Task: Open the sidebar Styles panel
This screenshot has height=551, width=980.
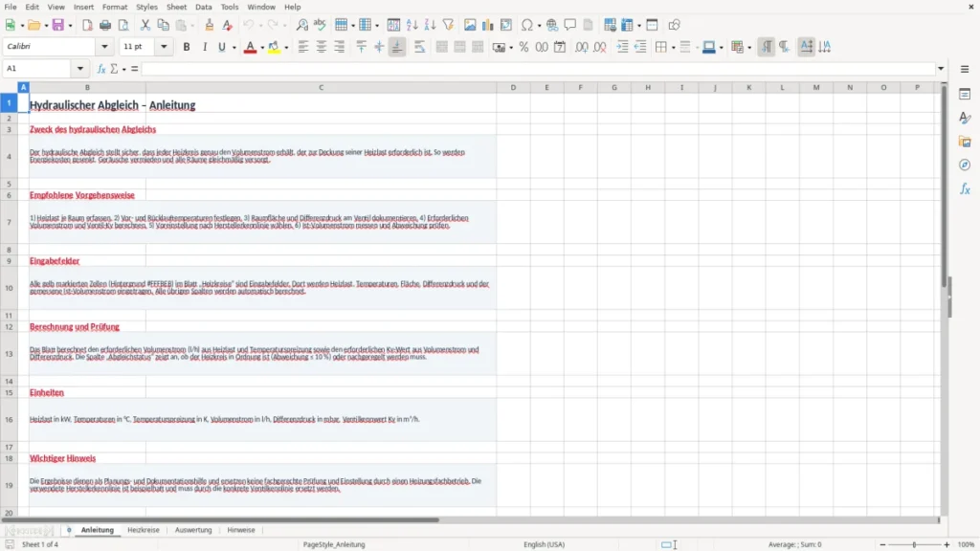Action: pos(965,118)
